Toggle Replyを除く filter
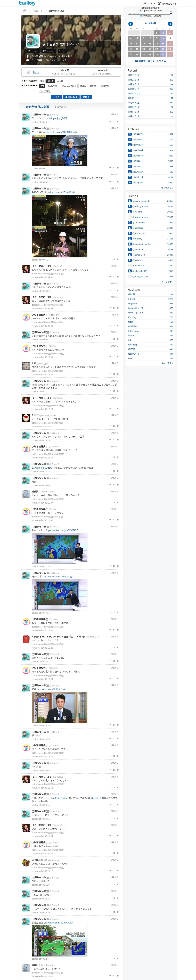The image size is (196, 980). [x=53, y=86]
